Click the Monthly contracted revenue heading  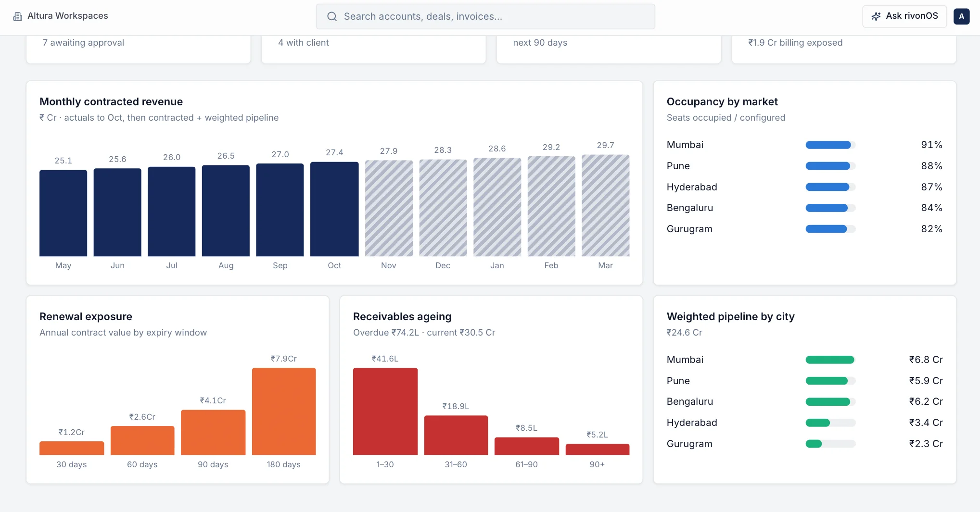[x=111, y=101]
